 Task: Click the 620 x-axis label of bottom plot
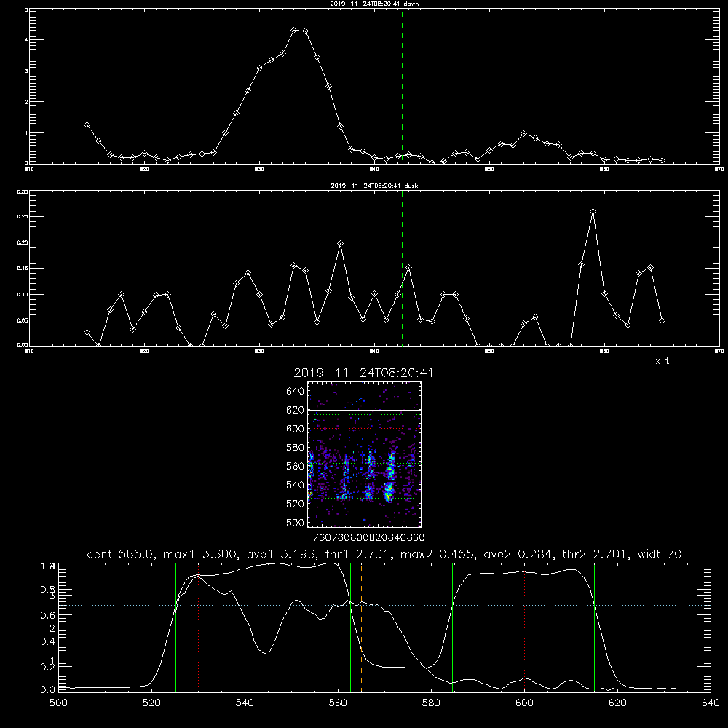click(617, 703)
